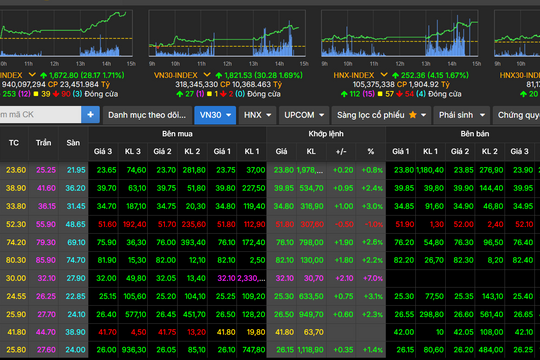540x360 pixels.
Task: Click the HNX volume 105,375,338
Action: pyautogui.click(x=374, y=84)
